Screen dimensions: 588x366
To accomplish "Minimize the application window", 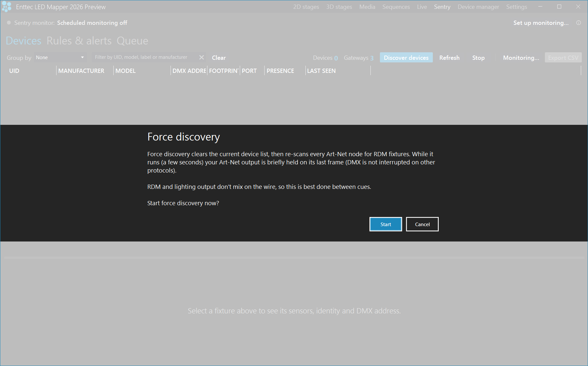I will 540,7.
